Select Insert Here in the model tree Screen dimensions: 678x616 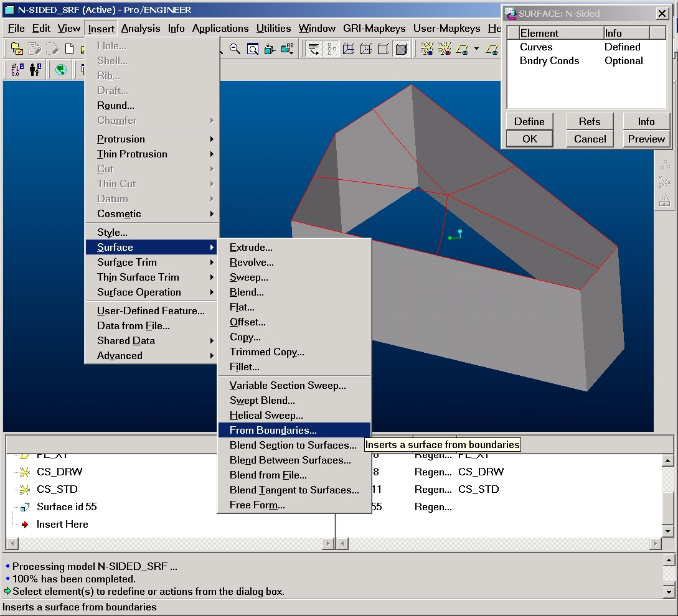[x=62, y=525]
